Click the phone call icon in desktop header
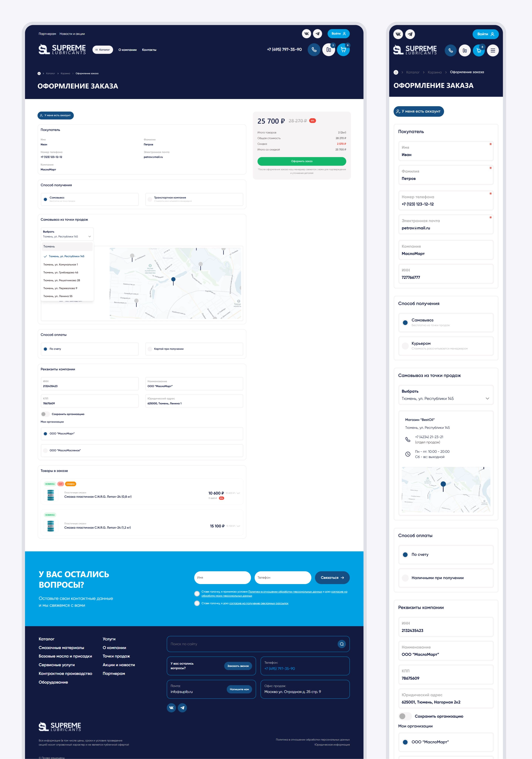Viewport: 532px width, 759px height. (x=314, y=50)
